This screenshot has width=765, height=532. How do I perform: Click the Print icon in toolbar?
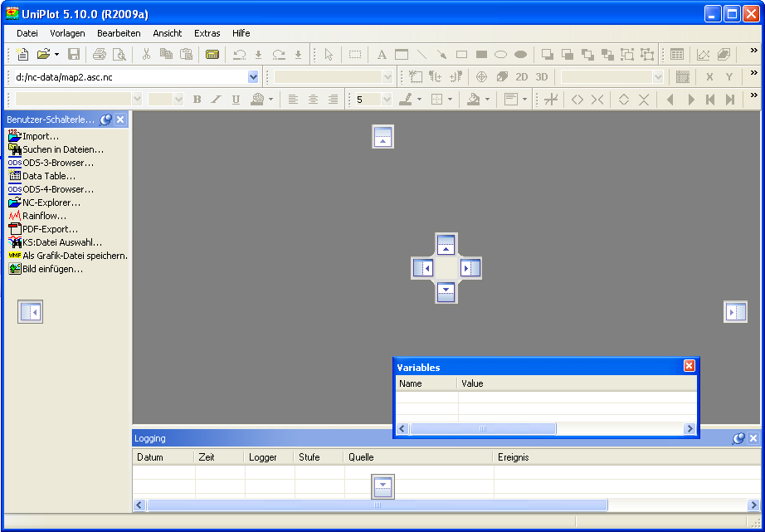tap(100, 55)
